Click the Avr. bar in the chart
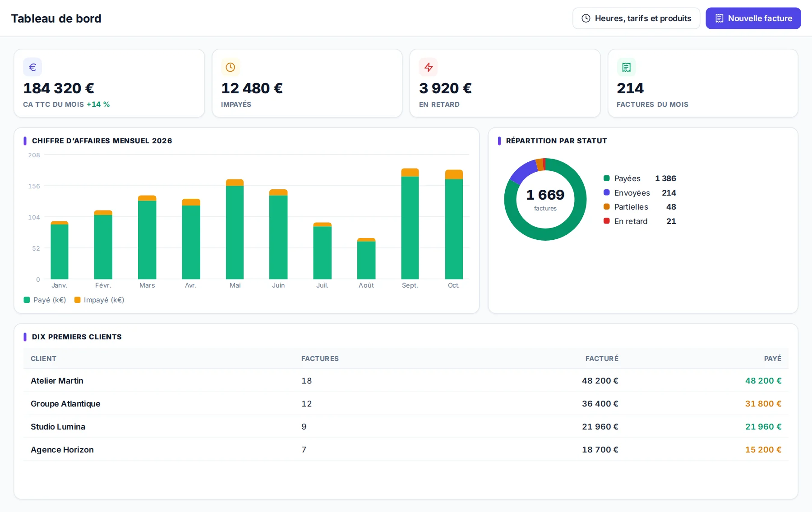This screenshot has width=812, height=512. 191,239
